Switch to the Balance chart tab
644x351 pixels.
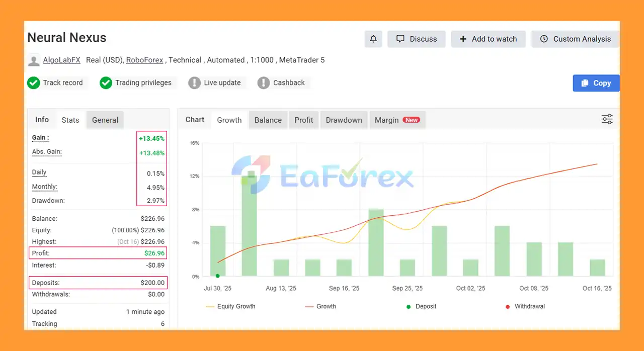[268, 120]
